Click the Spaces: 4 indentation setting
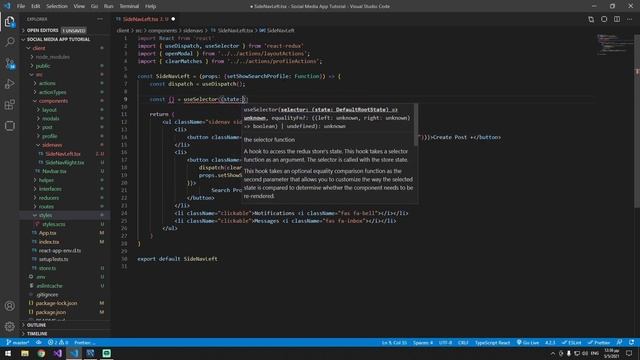 (422, 342)
